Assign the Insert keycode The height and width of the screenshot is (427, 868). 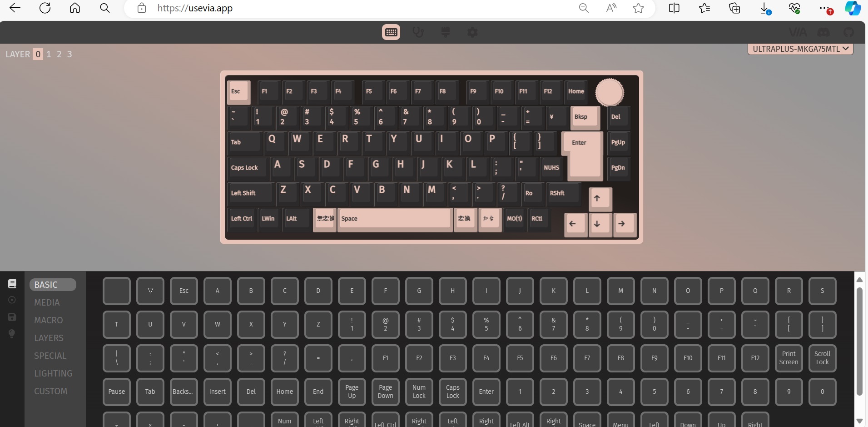click(218, 392)
